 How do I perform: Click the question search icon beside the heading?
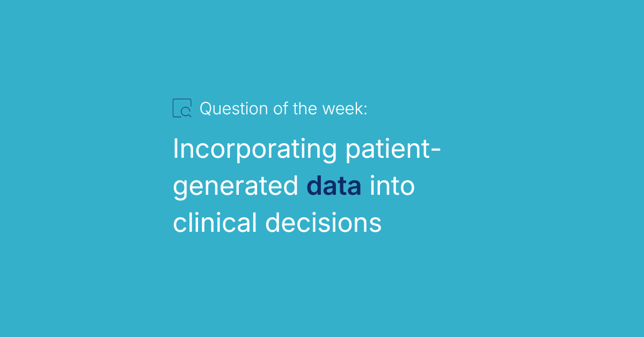point(182,108)
